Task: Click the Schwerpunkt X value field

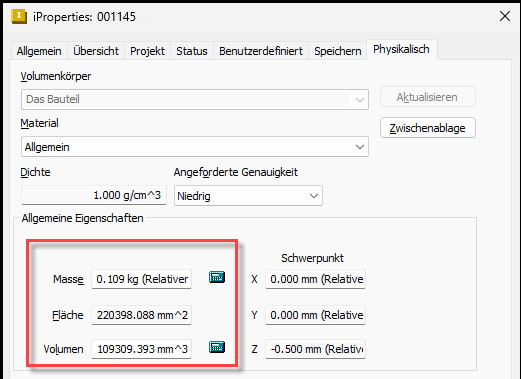Action: point(315,279)
